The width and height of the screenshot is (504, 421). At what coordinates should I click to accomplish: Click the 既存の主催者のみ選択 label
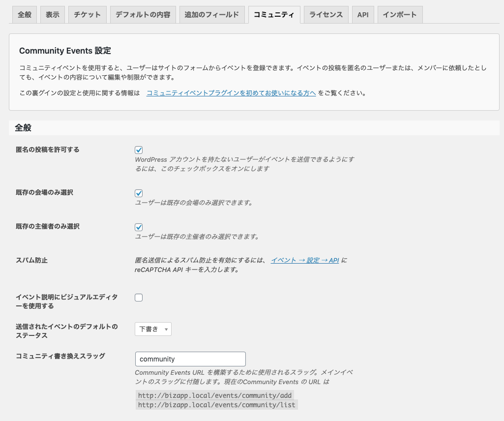pyautogui.click(x=48, y=226)
